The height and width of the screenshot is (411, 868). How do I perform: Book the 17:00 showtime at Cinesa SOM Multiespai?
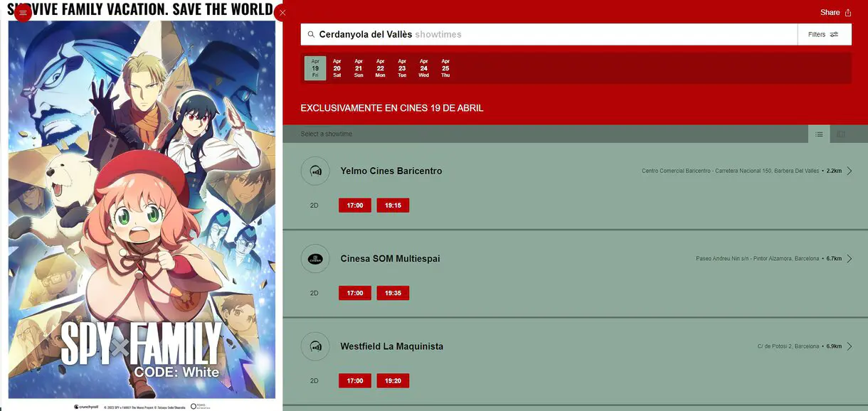(355, 293)
